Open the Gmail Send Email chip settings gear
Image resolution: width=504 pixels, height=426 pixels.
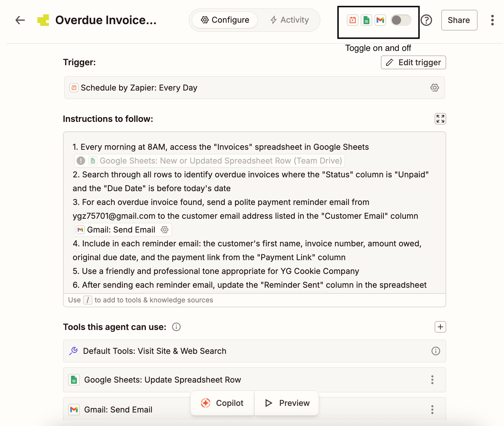coord(165,230)
